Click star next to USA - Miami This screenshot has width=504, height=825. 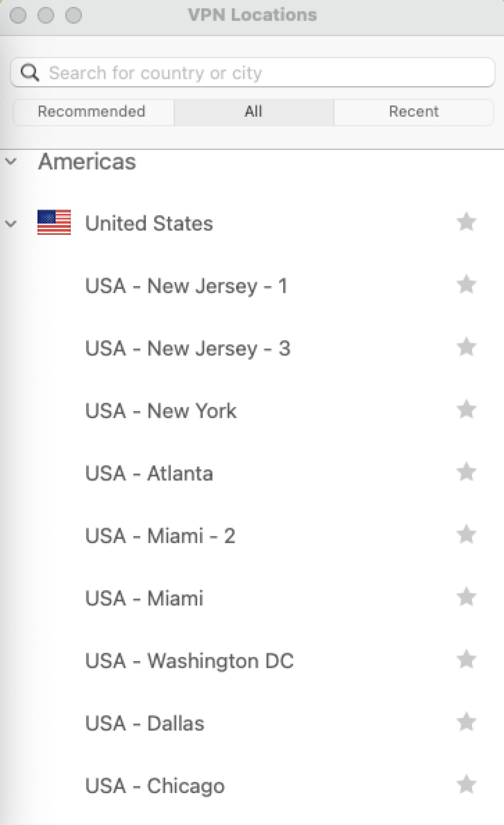coord(466,597)
